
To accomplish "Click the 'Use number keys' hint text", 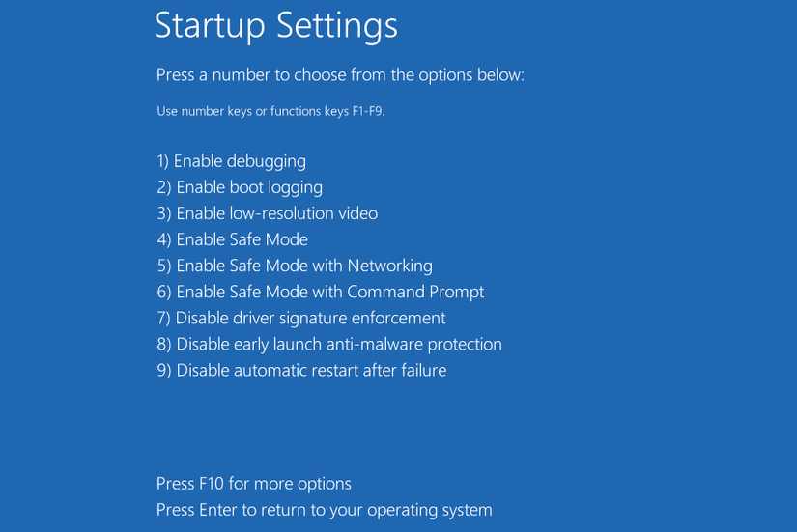I will point(270,111).
